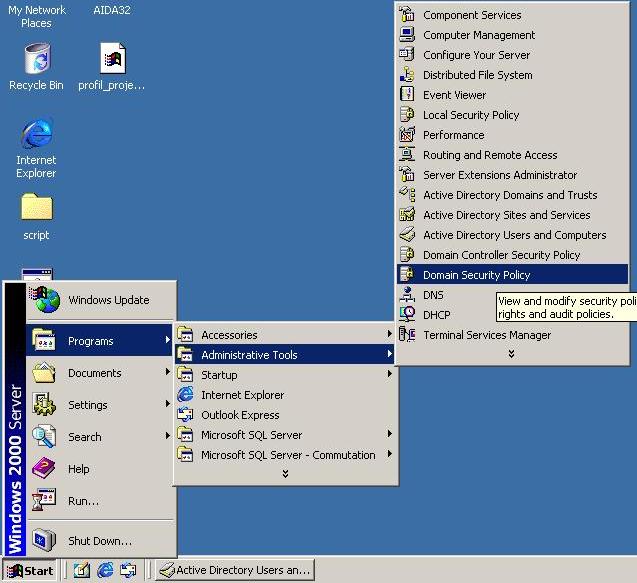
Task: Click the My Network Places desktop label
Action: point(37,16)
